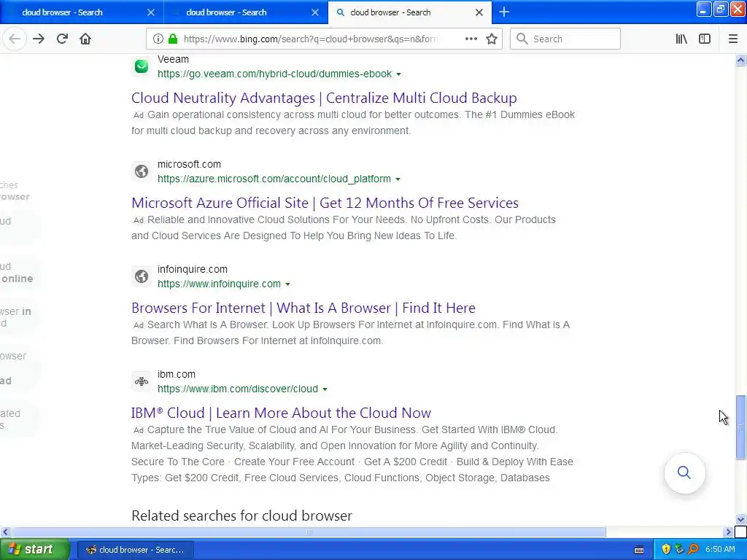Screen dimensions: 747x560
Task: Reload the current page
Action: (62, 39)
